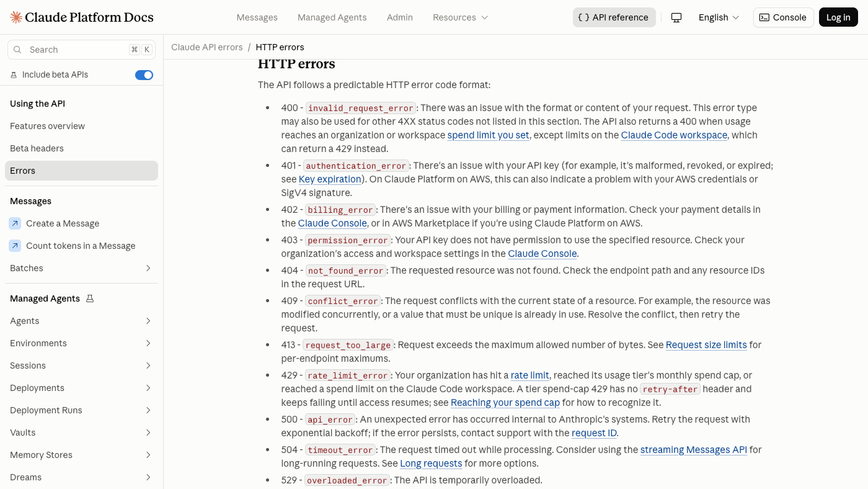Click the Claude starburst logo icon
This screenshot has width=868, height=489.
pyautogui.click(x=16, y=17)
